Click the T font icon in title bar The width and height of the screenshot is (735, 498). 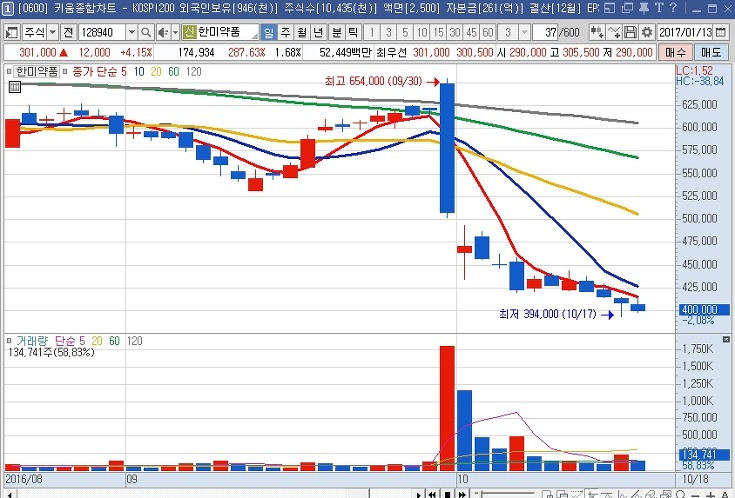coord(659,8)
